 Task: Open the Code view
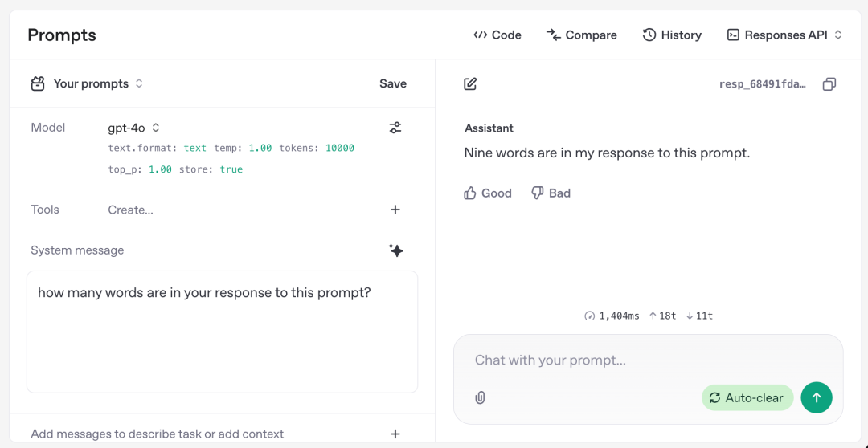[x=497, y=35]
